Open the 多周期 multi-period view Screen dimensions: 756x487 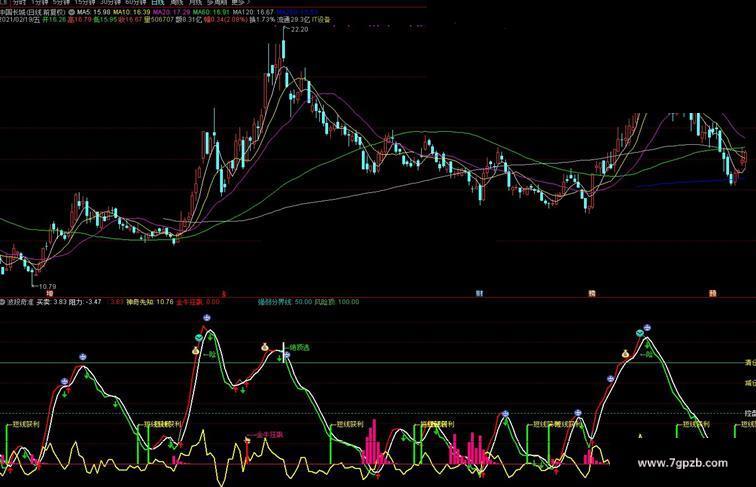[x=217, y=2]
